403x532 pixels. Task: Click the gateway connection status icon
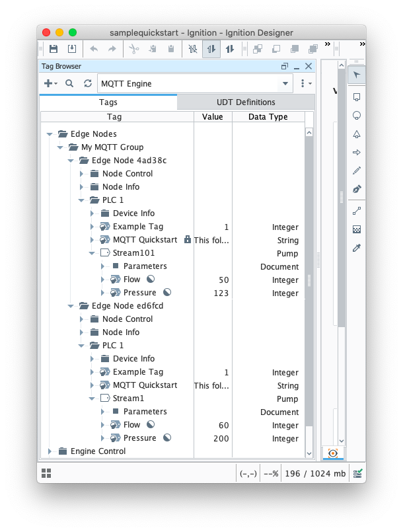[x=357, y=473]
